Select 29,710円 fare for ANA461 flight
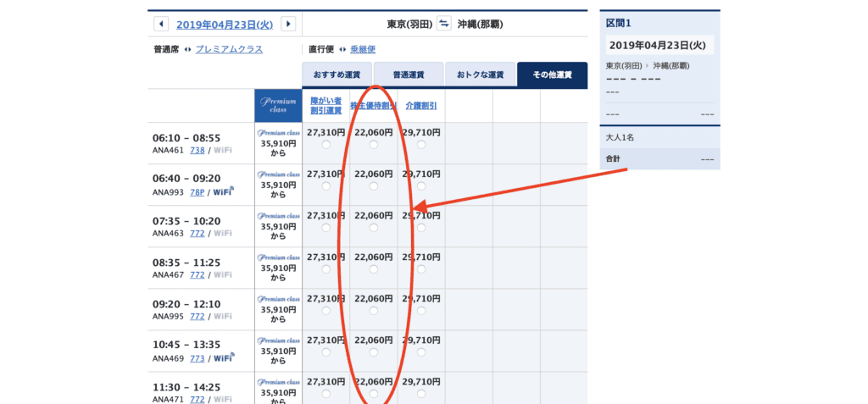The height and width of the screenshot is (404, 868). [421, 145]
